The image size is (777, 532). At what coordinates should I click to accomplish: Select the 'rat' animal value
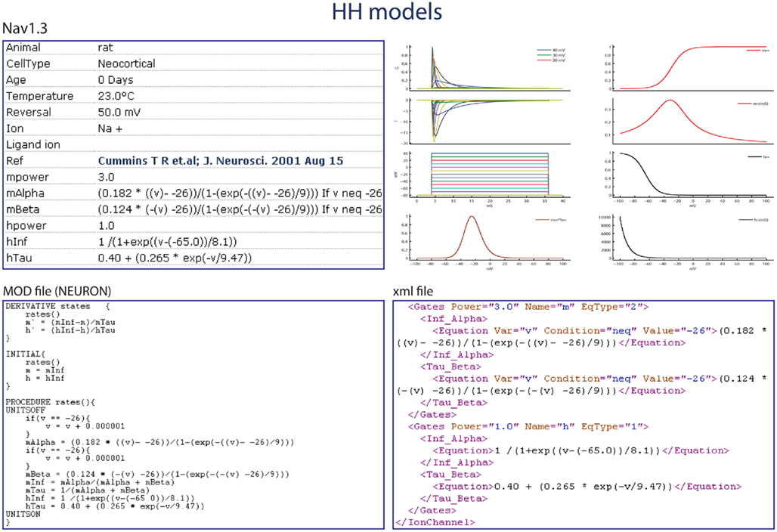point(106,48)
